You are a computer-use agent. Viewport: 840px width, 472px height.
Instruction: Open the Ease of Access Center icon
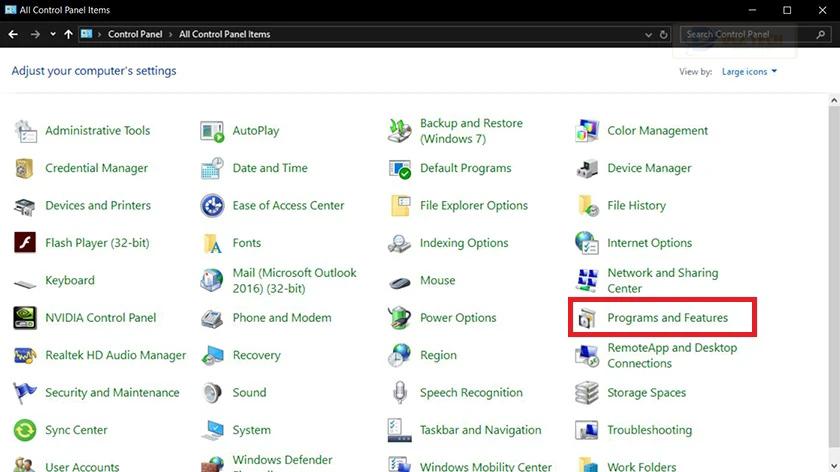coord(212,206)
